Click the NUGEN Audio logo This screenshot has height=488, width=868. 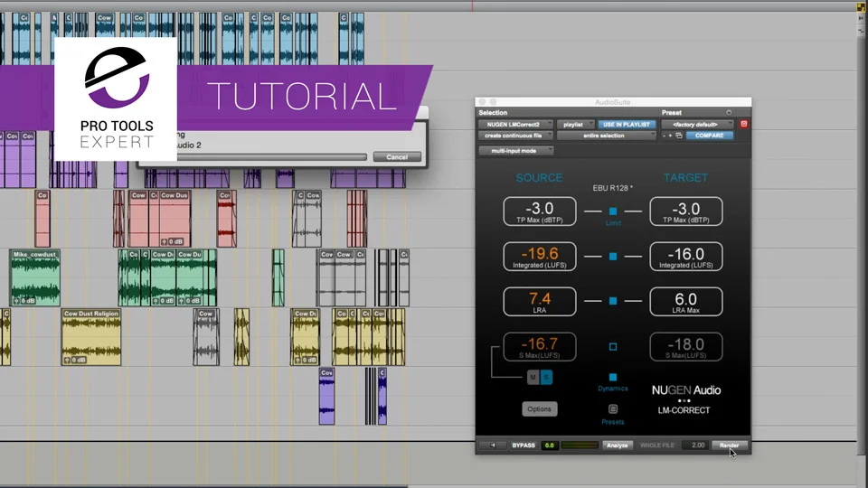(x=686, y=390)
